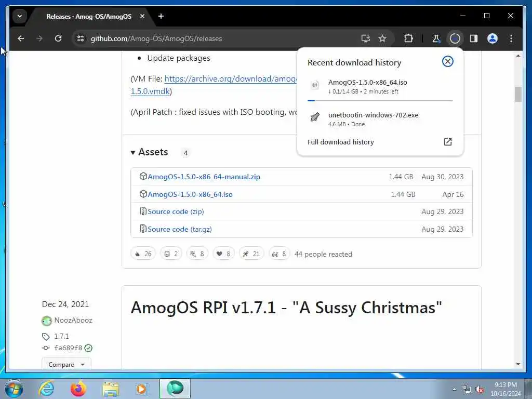Close the Recent download history popup
The height and width of the screenshot is (399, 532).
[x=447, y=61]
